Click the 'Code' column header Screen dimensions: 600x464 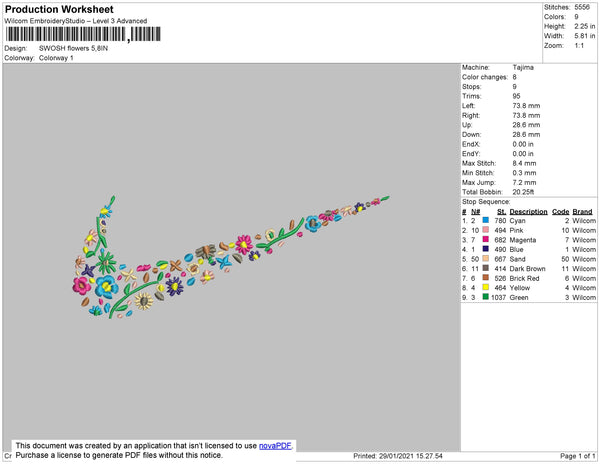[x=561, y=212]
